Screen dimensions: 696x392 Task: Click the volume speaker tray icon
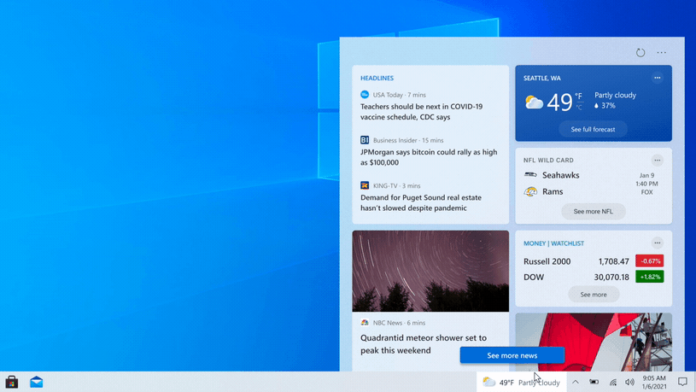(629, 382)
